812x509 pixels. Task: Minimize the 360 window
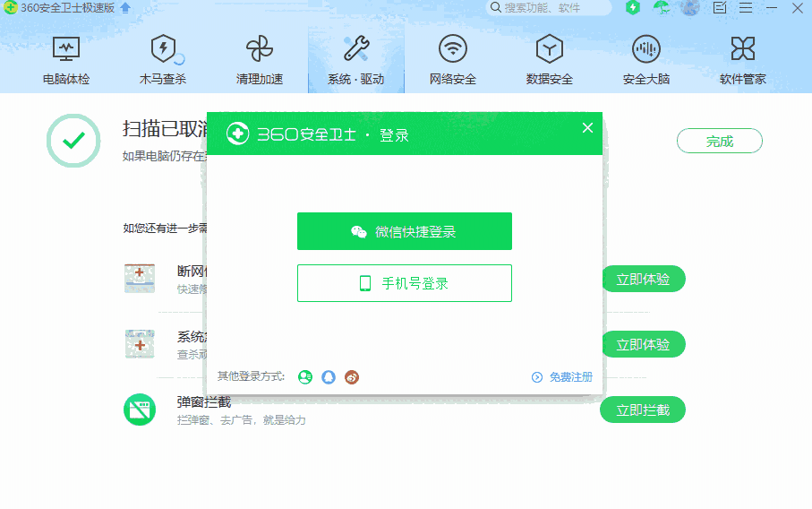[x=772, y=7]
